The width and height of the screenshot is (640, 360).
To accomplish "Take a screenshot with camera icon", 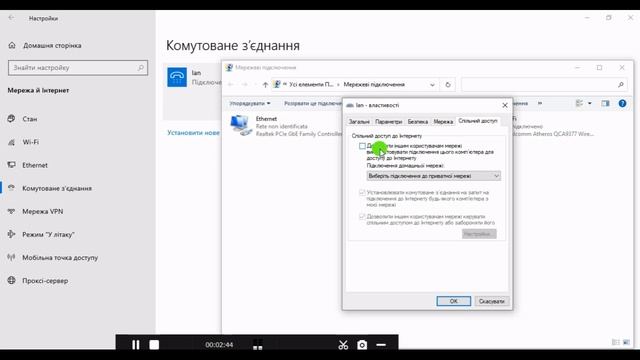I will pos(362,345).
